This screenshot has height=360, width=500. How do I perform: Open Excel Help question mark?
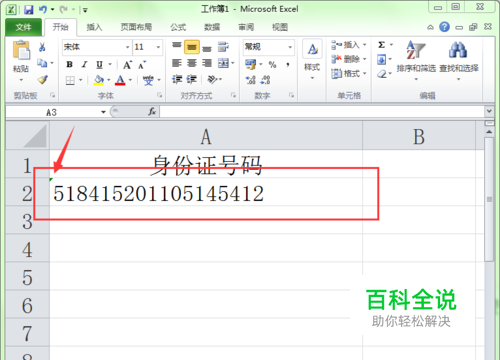pyautogui.click(x=444, y=27)
